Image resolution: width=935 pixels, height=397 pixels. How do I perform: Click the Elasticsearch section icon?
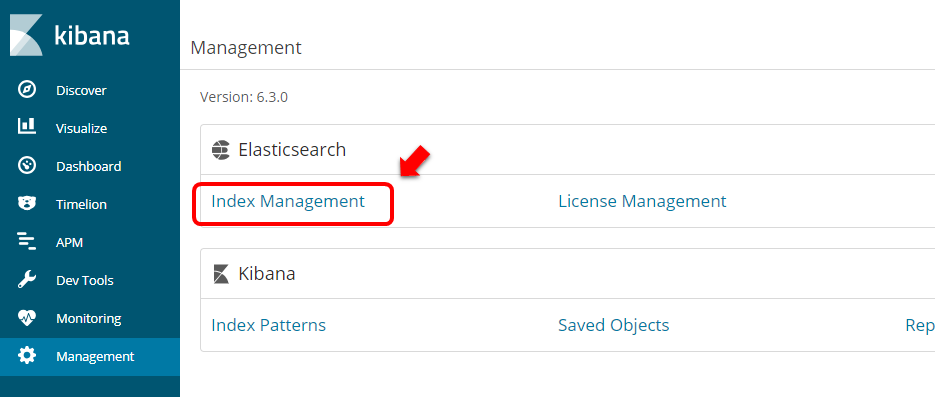point(221,149)
